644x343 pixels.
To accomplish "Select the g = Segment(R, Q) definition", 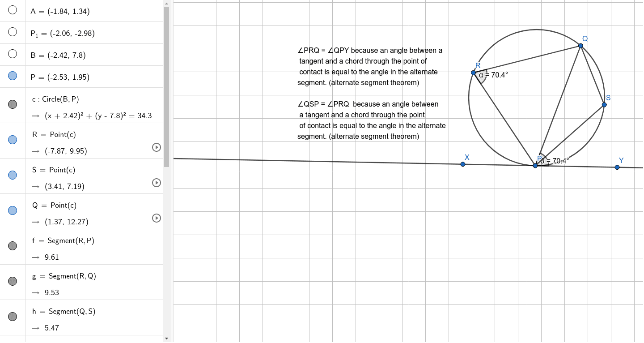I will coord(64,276).
